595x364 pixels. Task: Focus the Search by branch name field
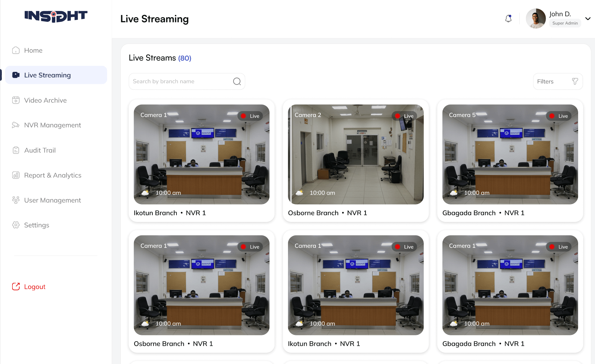tap(181, 81)
